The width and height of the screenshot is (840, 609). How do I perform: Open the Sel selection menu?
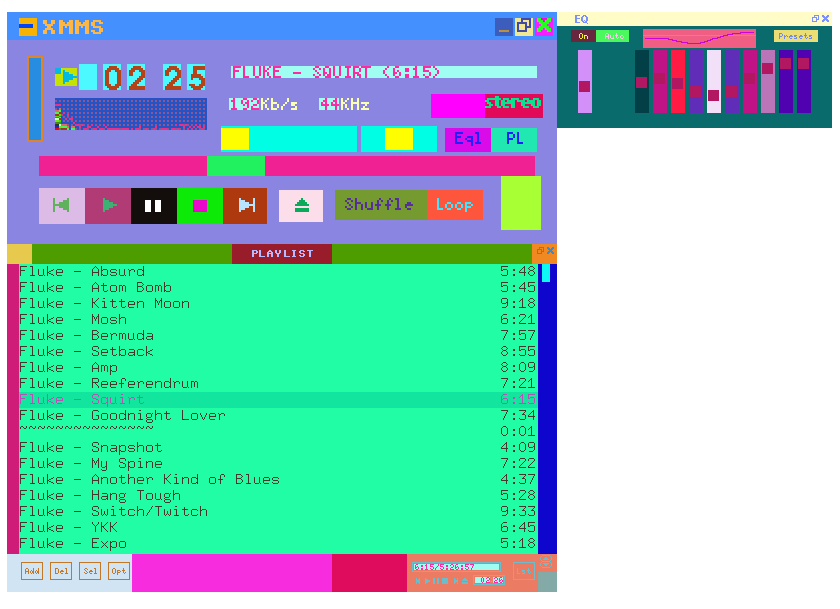coord(89,570)
